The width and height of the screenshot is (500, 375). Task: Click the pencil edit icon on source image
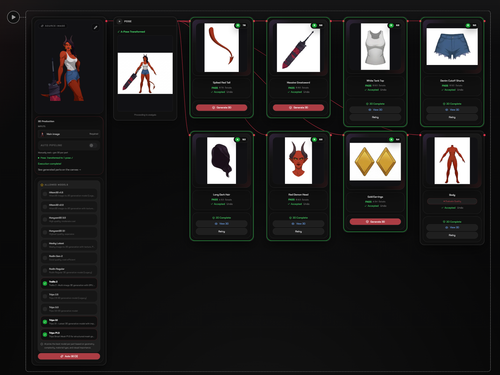click(95, 27)
